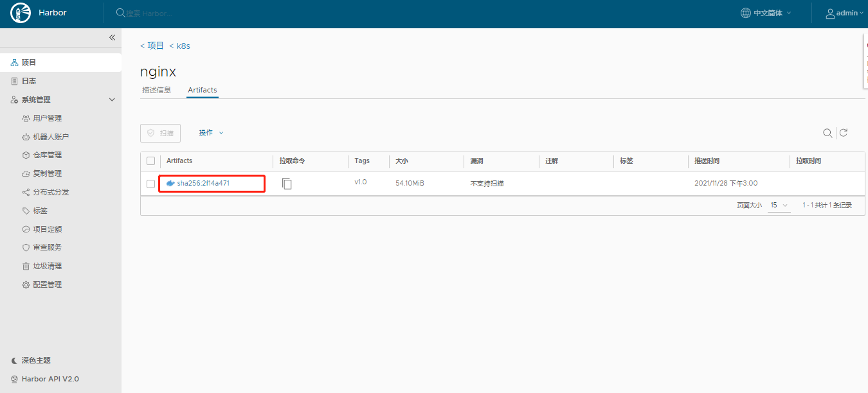Viewport: 868px width, 393px height.
Task: Switch to 深色主题 dark theme
Action: pyautogui.click(x=36, y=361)
